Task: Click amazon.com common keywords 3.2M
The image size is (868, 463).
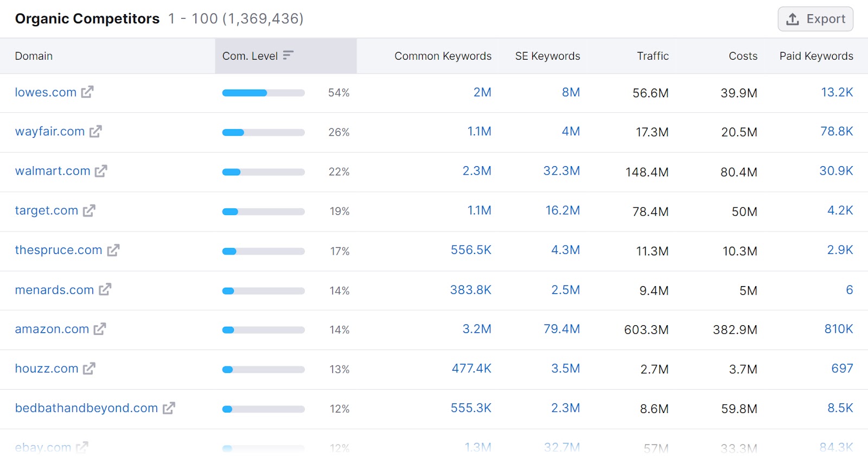Action: pos(477,329)
